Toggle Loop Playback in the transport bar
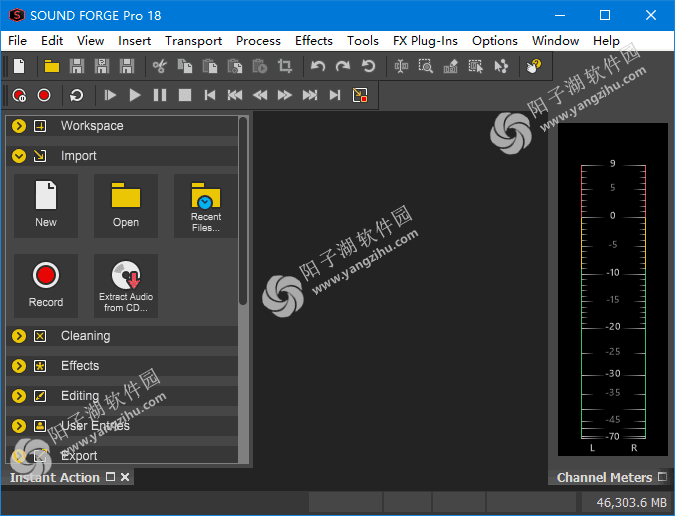The image size is (675, 516). pos(77,95)
